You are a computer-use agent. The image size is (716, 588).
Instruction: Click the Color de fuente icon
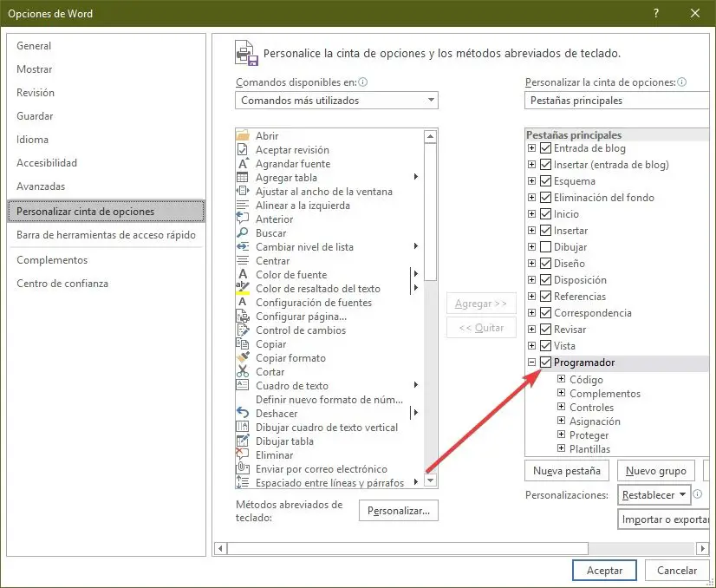[243, 275]
